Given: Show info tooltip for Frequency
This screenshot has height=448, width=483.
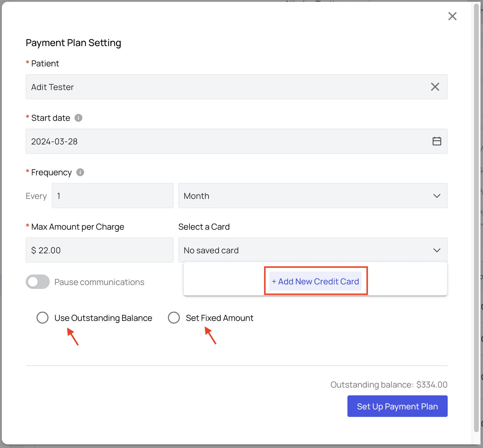Looking at the screenshot, I should [x=80, y=172].
